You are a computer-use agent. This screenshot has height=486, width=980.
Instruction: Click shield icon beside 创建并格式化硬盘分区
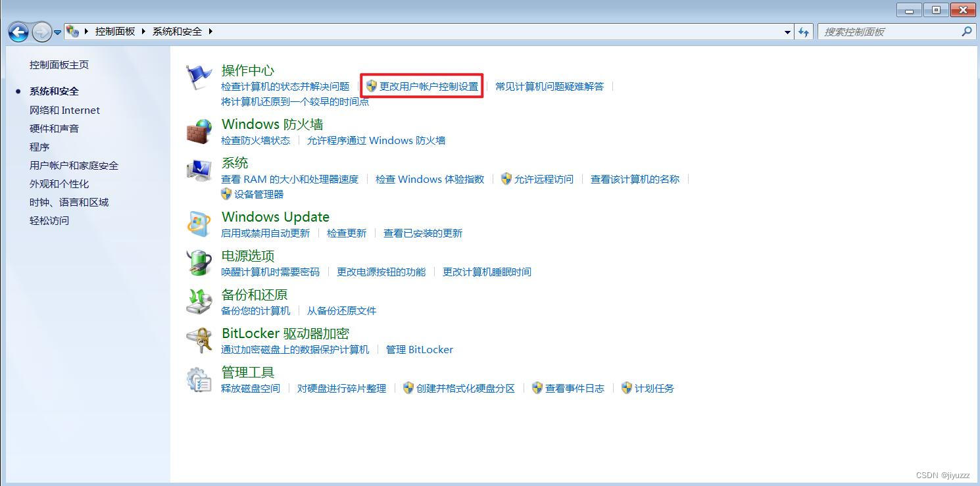pos(408,388)
